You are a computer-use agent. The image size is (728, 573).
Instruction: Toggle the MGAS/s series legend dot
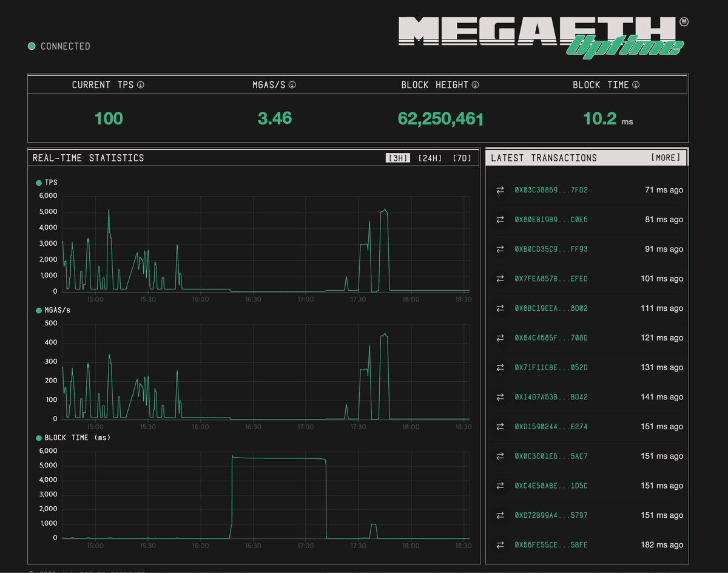tap(39, 310)
